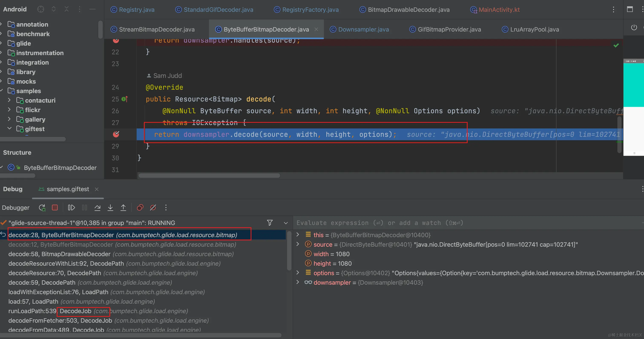644x339 pixels.
Task: Close the samples.giftest debug tab
Action: 97,189
